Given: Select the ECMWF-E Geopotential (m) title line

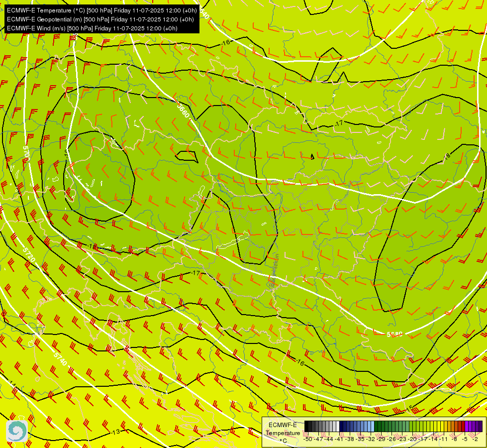Looking at the screenshot, I should pos(100,19).
